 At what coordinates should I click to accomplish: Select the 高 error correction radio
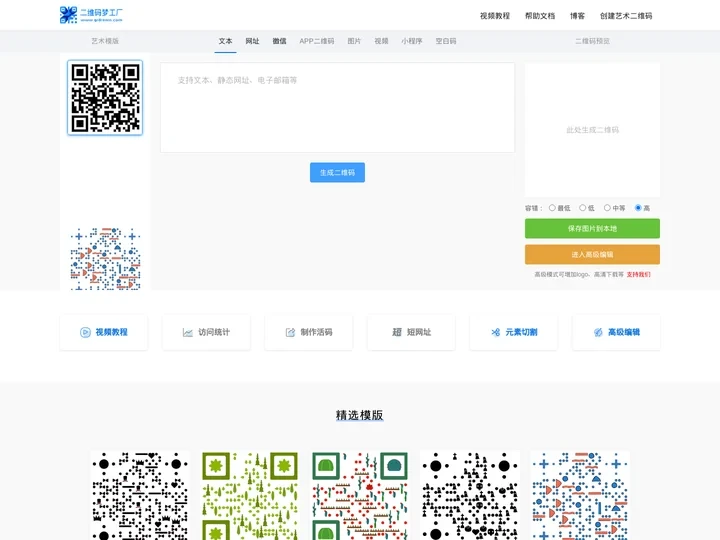638,208
